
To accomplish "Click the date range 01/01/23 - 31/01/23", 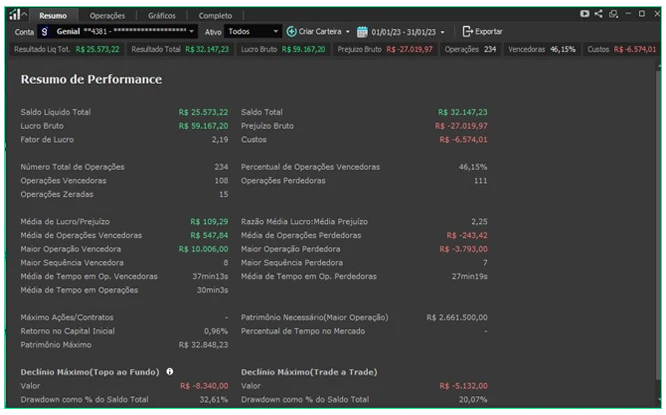I will point(404,32).
